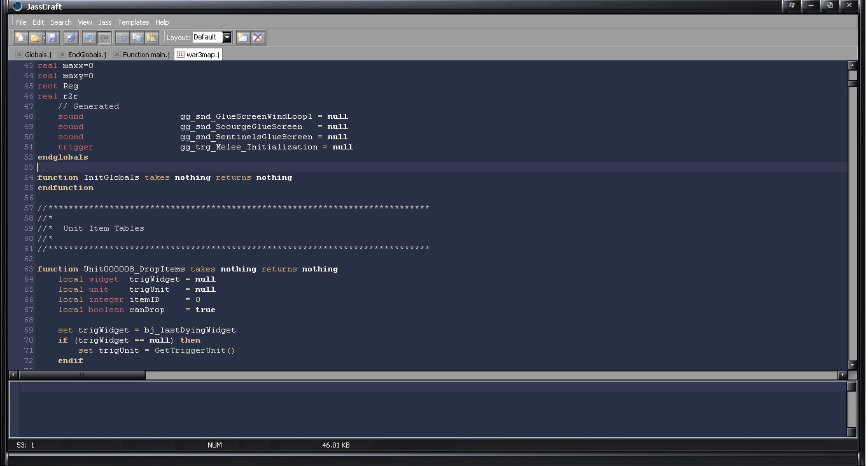Click 'InitGlobals' in the line 54 function declaration

tap(111, 177)
